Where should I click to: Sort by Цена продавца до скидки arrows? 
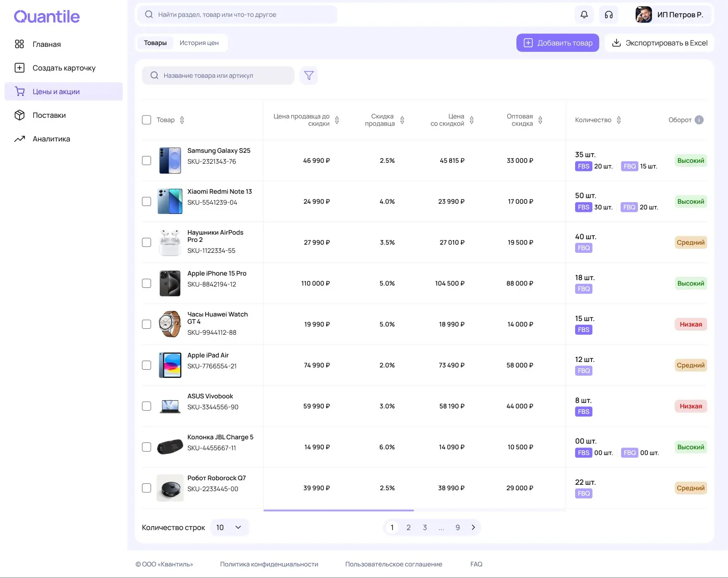337,120
